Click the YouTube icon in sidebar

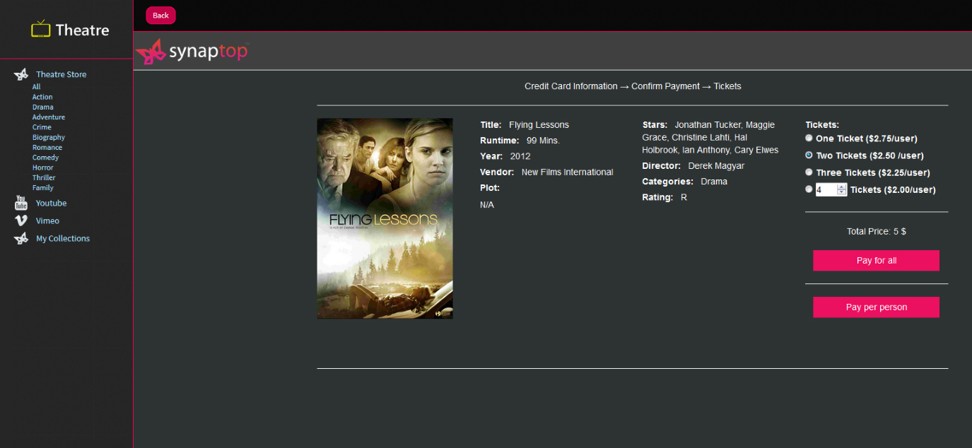click(x=21, y=203)
